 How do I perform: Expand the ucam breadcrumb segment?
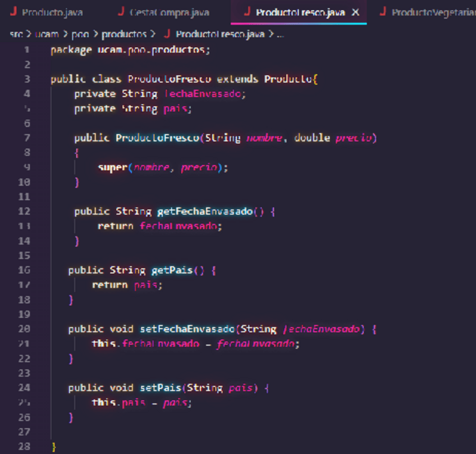47,34
